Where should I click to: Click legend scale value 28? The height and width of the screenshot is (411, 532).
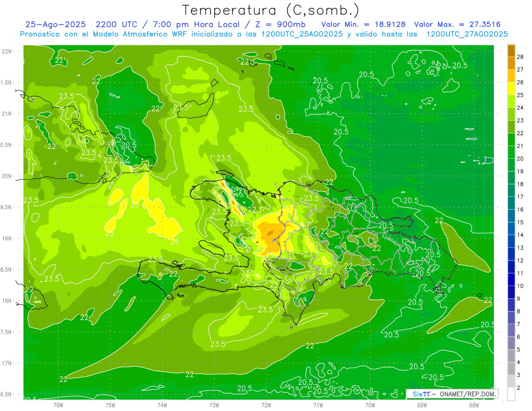[520, 57]
